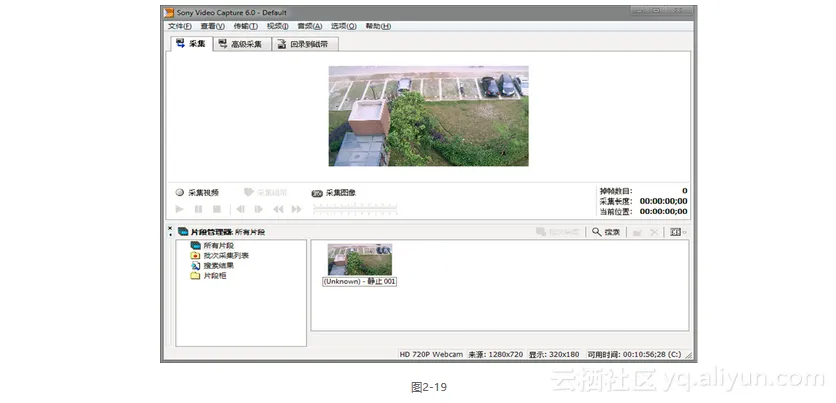This screenshot has width=836, height=403.
Task: Click the grayed-out edit clip icon
Action: coord(637,232)
